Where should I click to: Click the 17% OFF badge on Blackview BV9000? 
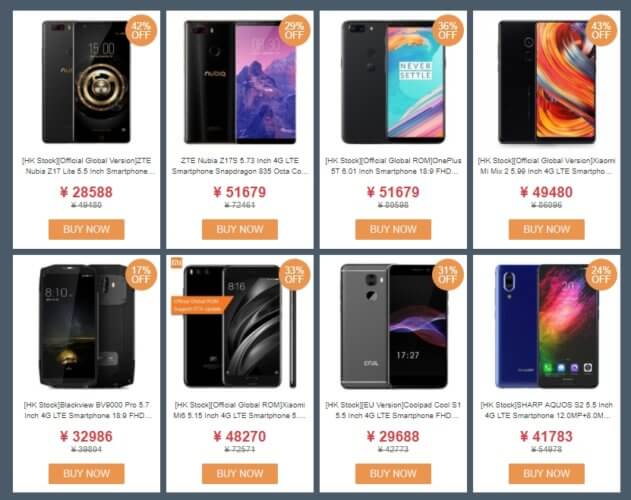point(141,275)
